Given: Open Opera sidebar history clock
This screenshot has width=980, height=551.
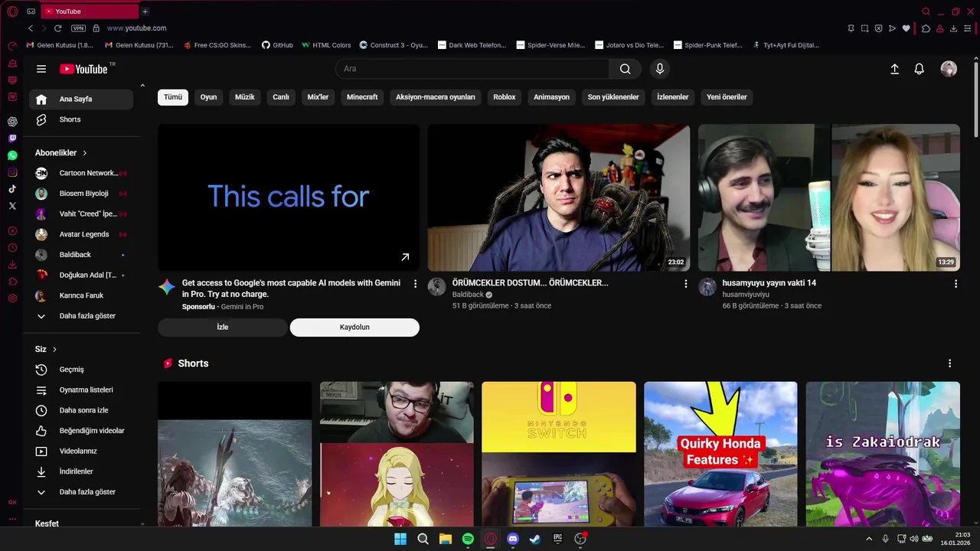Looking at the screenshot, I should 12,247.
